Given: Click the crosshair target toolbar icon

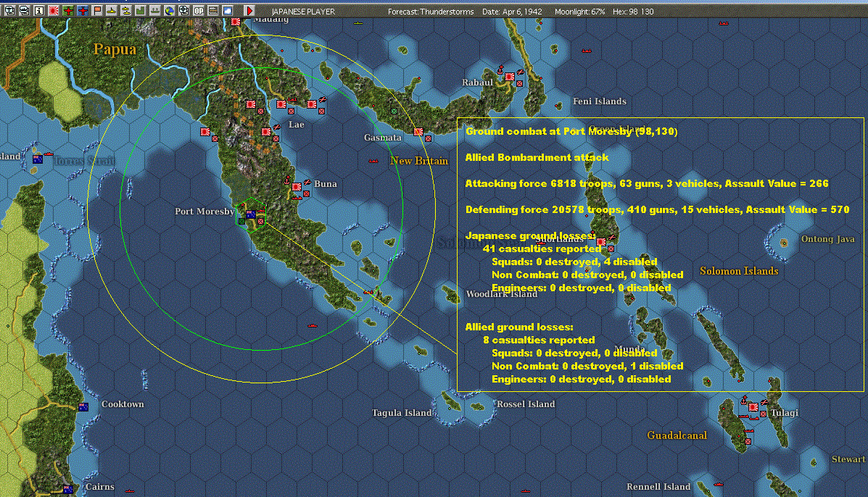Looking at the screenshot, I should coord(183,10).
